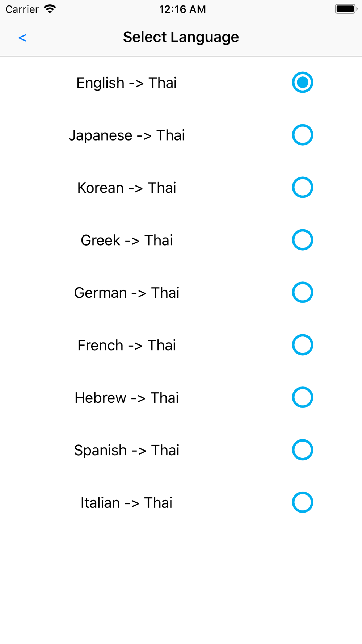
Task: Click the French -> Thai text
Action: 127,346
